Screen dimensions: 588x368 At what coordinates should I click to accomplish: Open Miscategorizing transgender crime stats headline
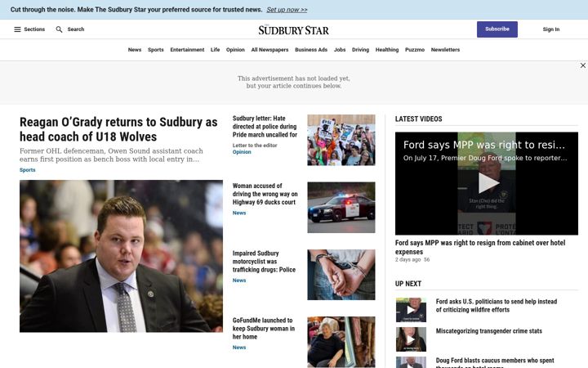488,331
